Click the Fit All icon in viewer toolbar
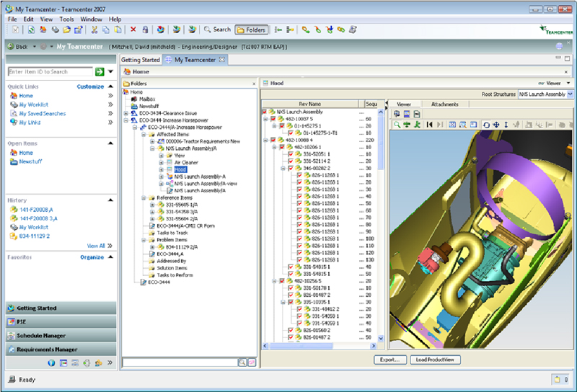Screen dimensions: 577x392 [452, 125]
